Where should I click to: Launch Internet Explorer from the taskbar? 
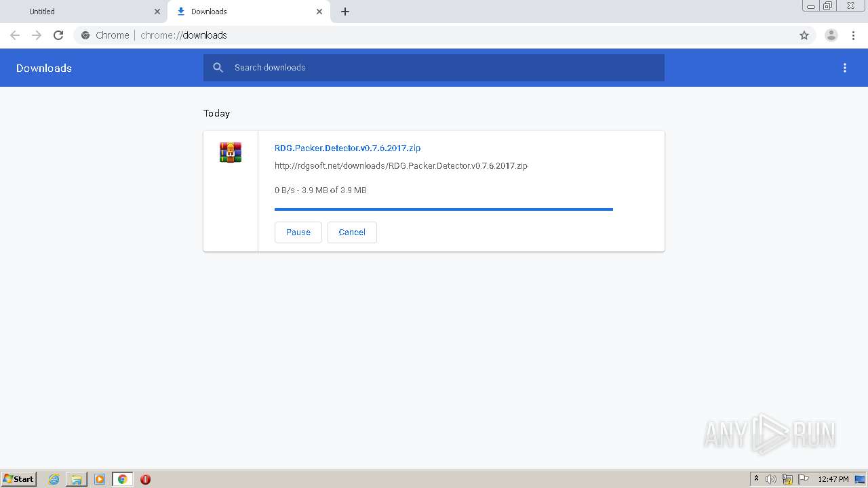click(54, 479)
